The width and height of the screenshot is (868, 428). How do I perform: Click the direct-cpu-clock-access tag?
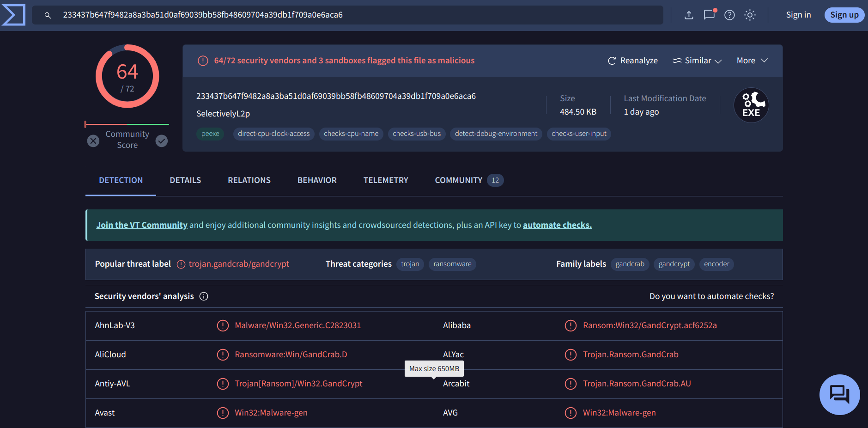(274, 134)
